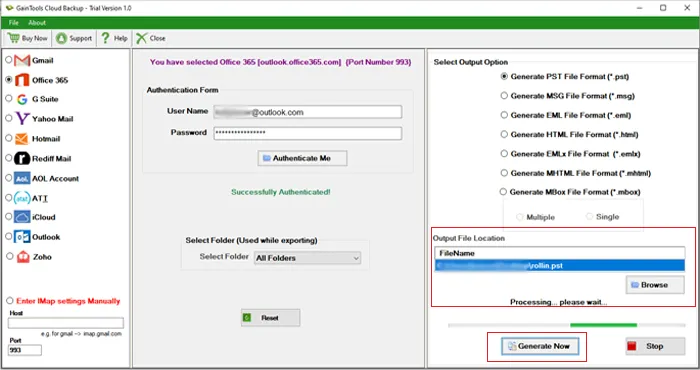
Task: Click the Outlook logo icon
Action: click(22, 237)
